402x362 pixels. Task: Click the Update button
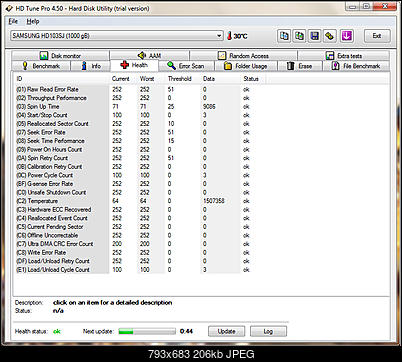pyautogui.click(x=226, y=331)
